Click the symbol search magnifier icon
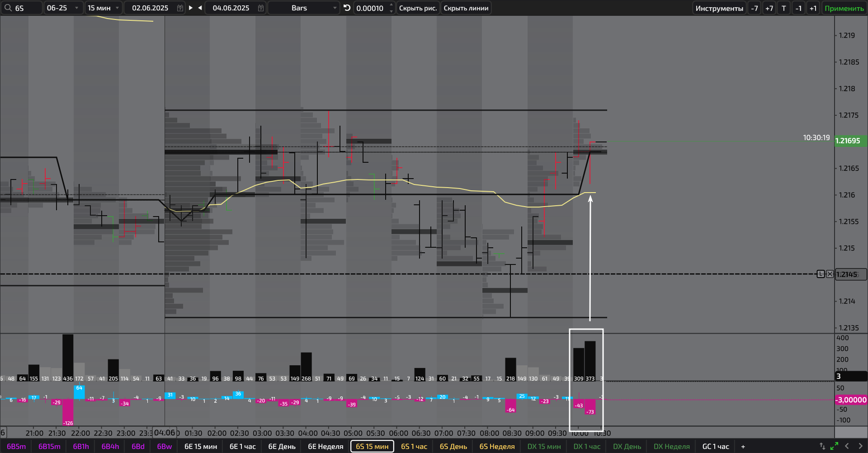 [x=8, y=8]
